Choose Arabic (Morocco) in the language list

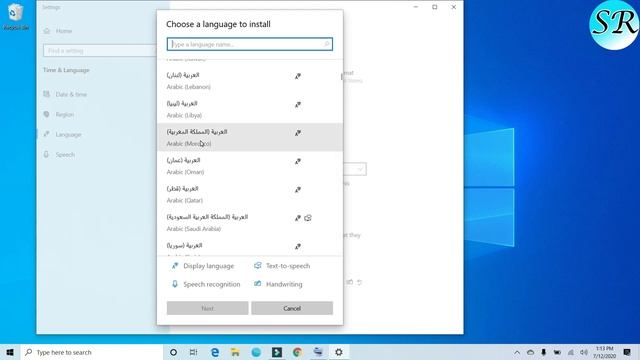[250, 137]
